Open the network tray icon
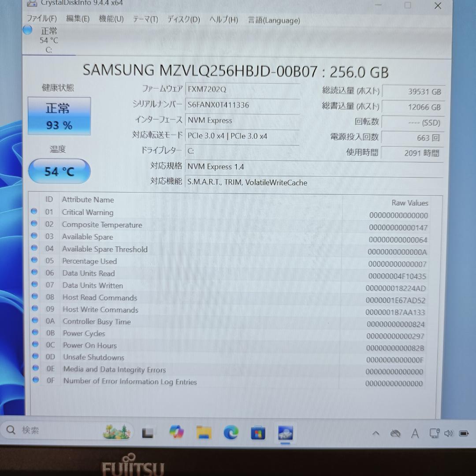This screenshot has height=476, width=476. point(434,434)
